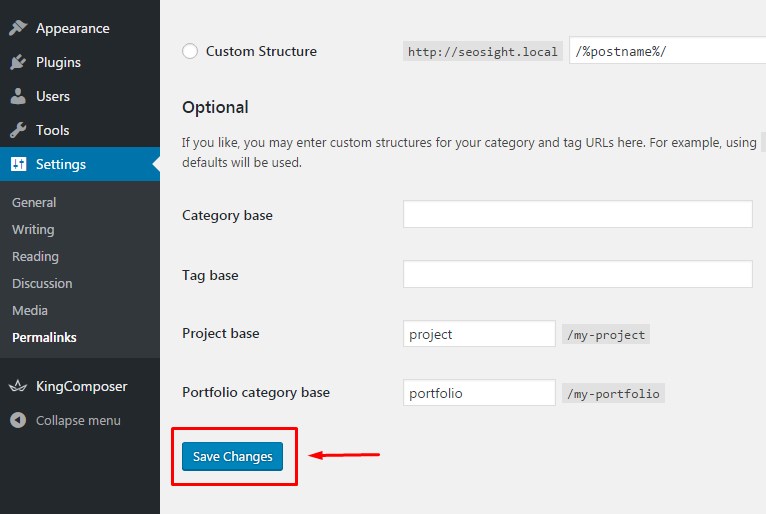Screen dimensions: 766x514
Task: Click the Appearance paintbrush icon
Action: click(18, 28)
